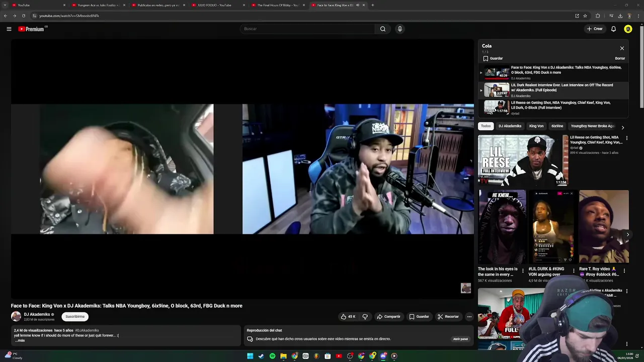
Task: Open the chat replay with Abrir panel
Action: (460, 339)
